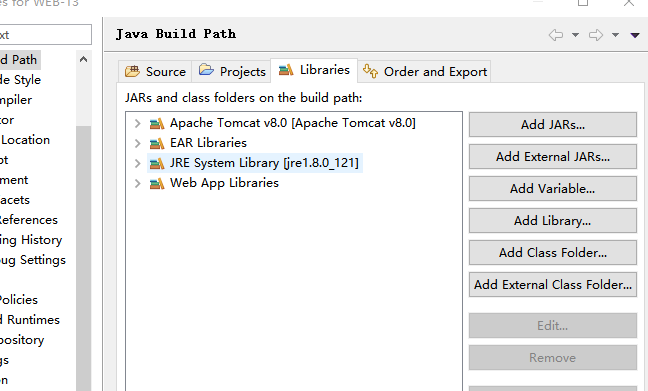The width and height of the screenshot is (648, 391).
Task: Switch to the Projects tab
Action: [x=231, y=72]
